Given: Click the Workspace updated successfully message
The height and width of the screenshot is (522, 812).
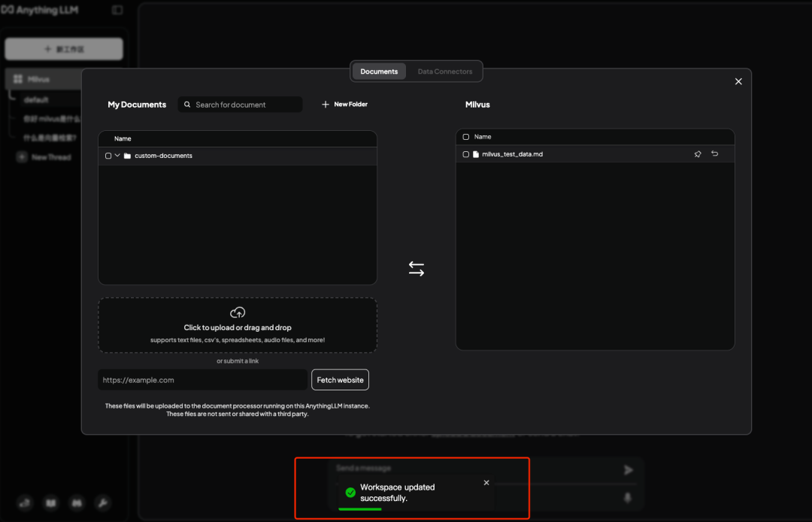Looking at the screenshot, I should [x=398, y=493].
